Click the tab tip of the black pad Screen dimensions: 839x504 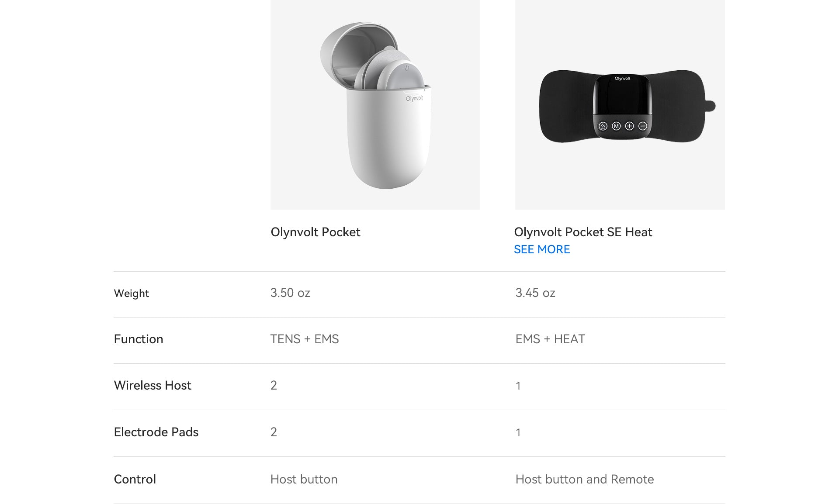coord(711,106)
